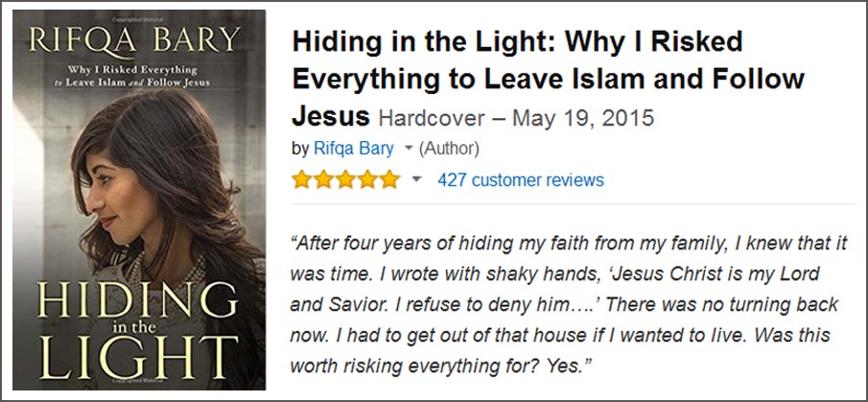Image resolution: width=868 pixels, height=402 pixels.
Task: Click the (Author) role label
Action: 449,149
